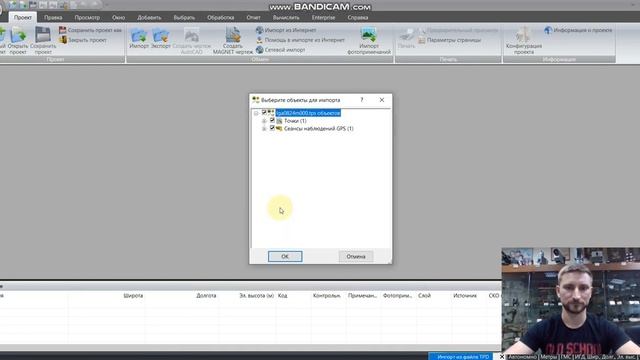Expand the Точки (1) node
Viewport: 640px width, 360px height.
[264, 121]
